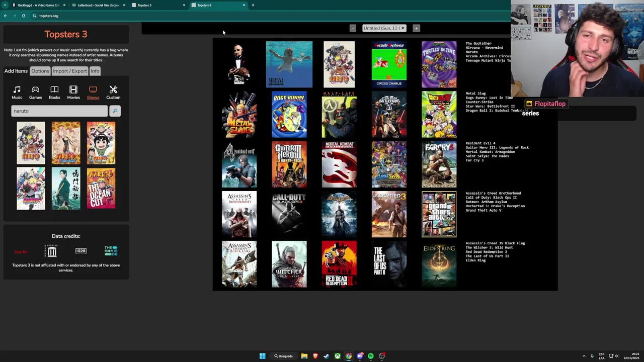
Task: Click the browser address bar topsters.org
Action: tap(49, 16)
